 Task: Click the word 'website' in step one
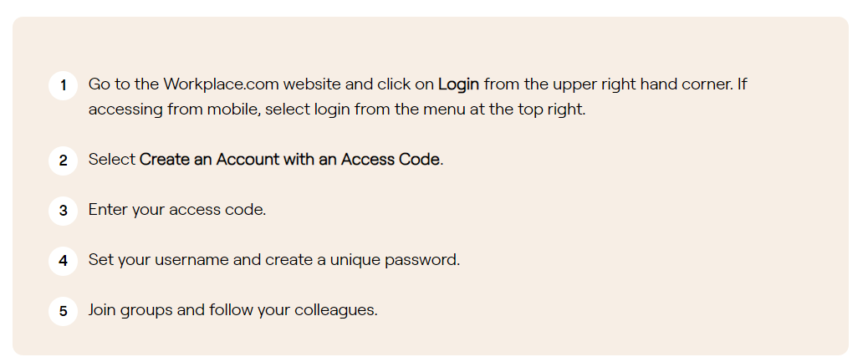pyautogui.click(x=315, y=84)
